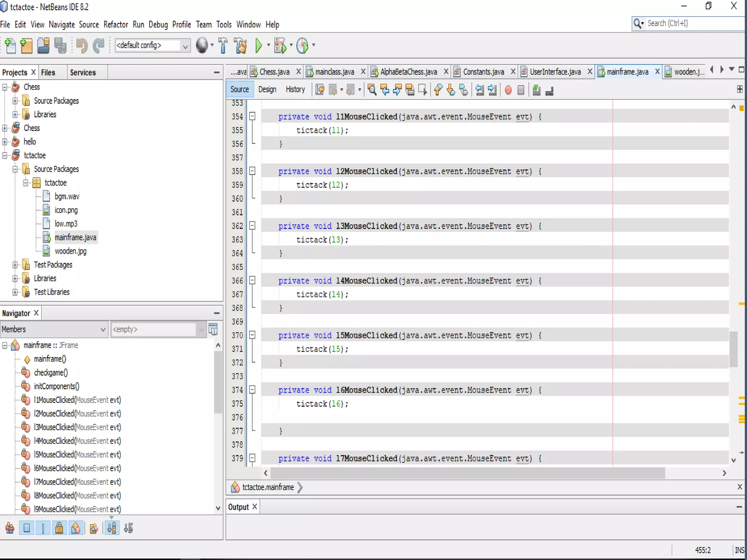This screenshot has width=747, height=560.
Task: Click the Run Project green arrow icon
Action: point(259,46)
